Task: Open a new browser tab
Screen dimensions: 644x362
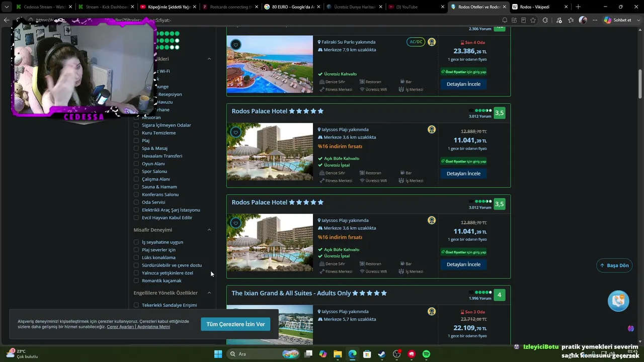Action: (578, 7)
